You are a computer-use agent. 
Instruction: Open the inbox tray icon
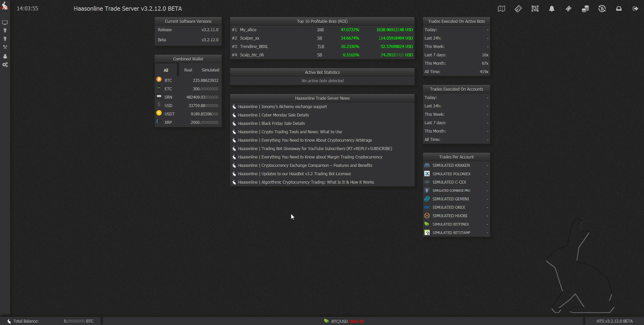pos(619,9)
